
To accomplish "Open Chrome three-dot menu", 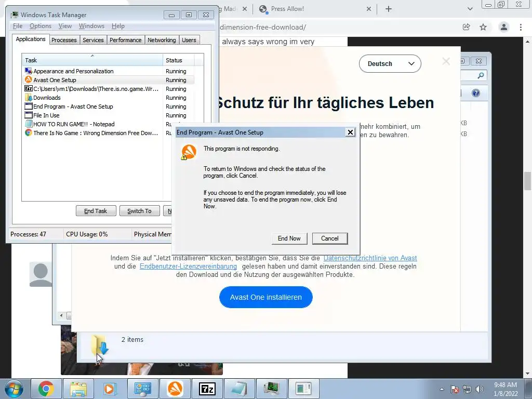I will [x=521, y=27].
